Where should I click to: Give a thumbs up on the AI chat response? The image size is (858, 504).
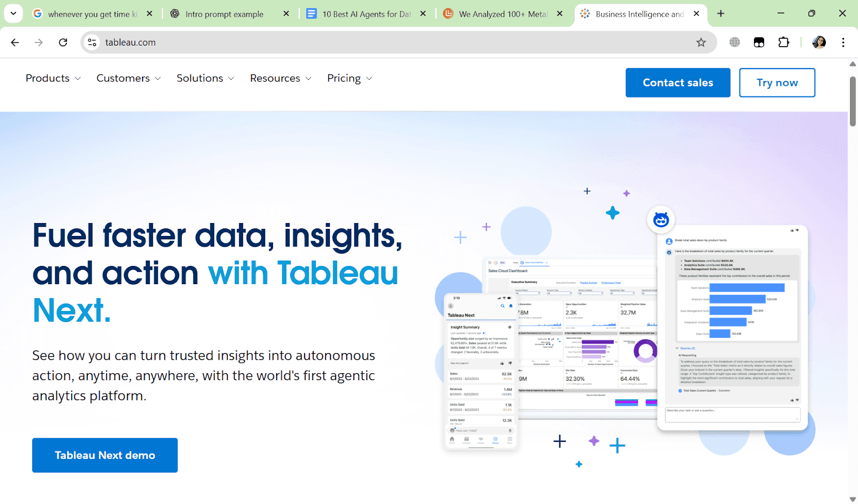point(792,399)
